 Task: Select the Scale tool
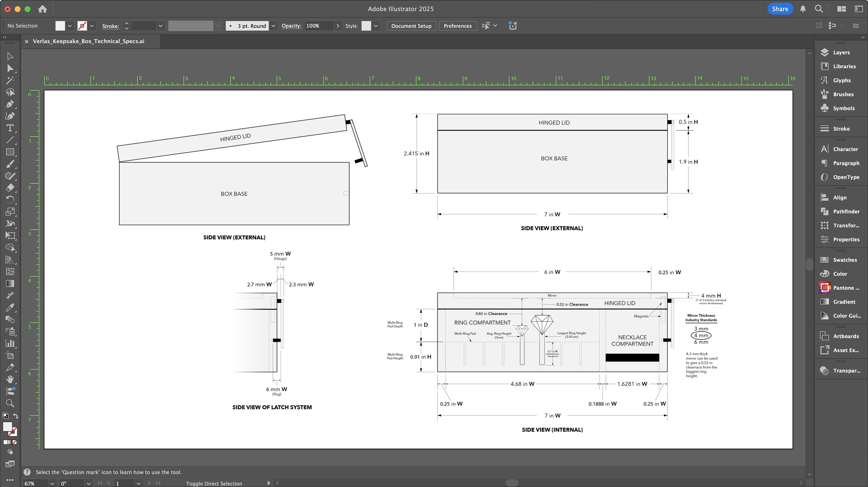coord(10,212)
